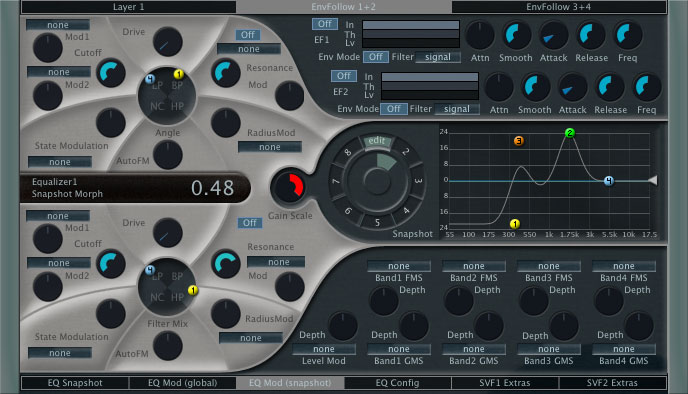Click the EF1 In level meter bar
688x394 pixels.
411,25
